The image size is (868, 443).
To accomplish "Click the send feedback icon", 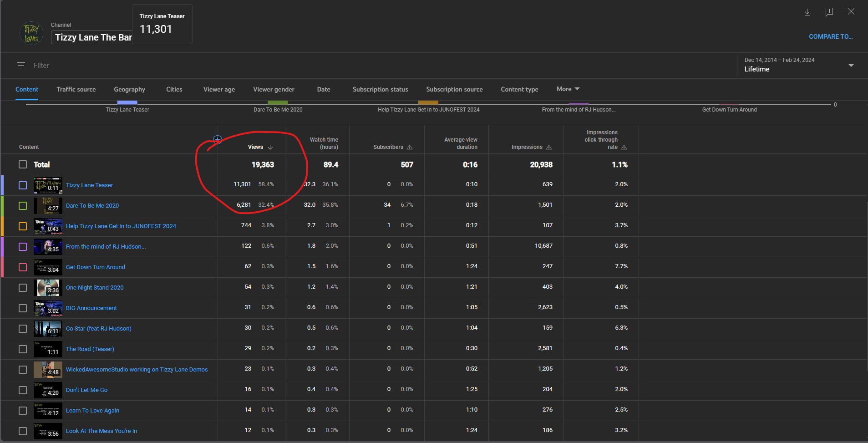I will point(829,12).
